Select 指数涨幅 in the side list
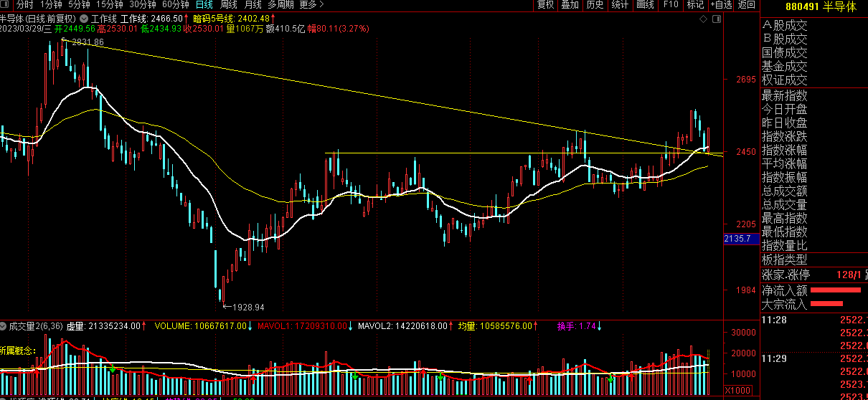 pyautogui.click(x=785, y=150)
